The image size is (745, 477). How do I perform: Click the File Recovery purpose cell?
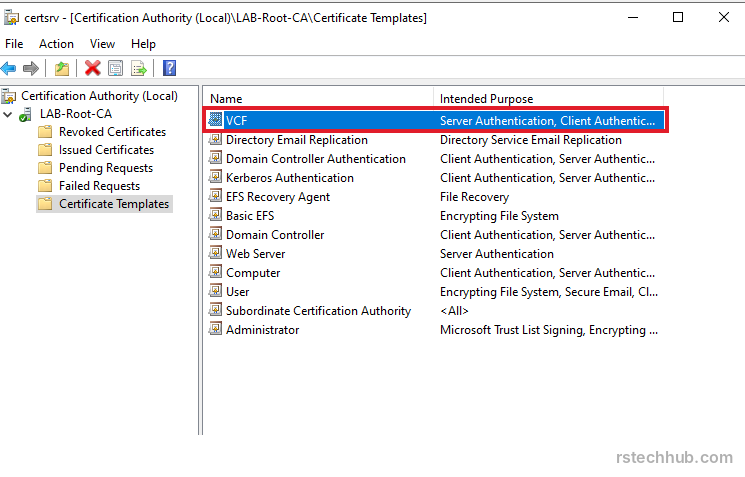[x=474, y=197]
